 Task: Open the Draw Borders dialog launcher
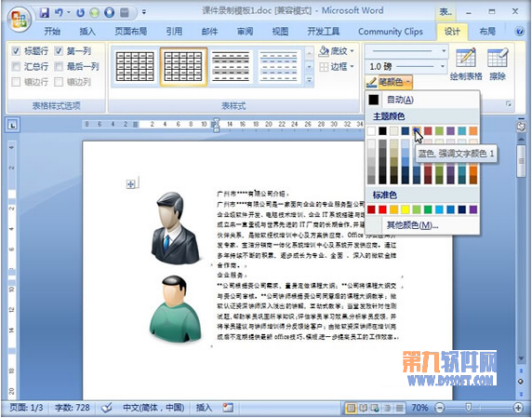tap(508, 103)
